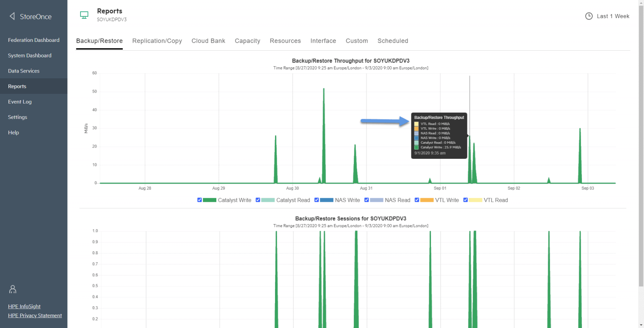Click the user profile icon in the sidebar

[12, 289]
